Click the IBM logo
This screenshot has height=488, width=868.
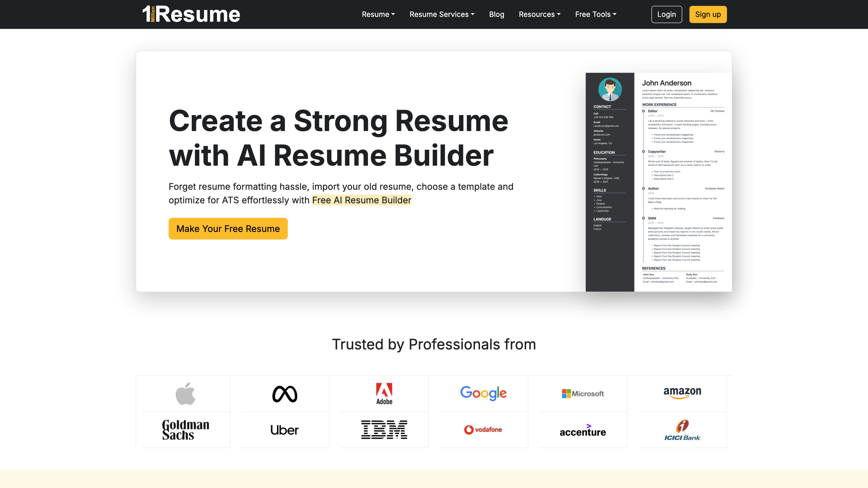click(x=384, y=430)
